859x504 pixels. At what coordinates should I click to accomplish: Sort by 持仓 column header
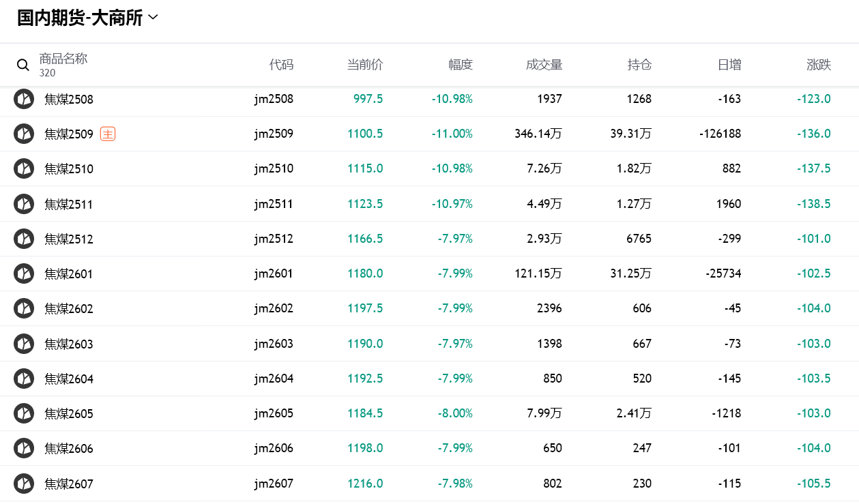(x=639, y=65)
